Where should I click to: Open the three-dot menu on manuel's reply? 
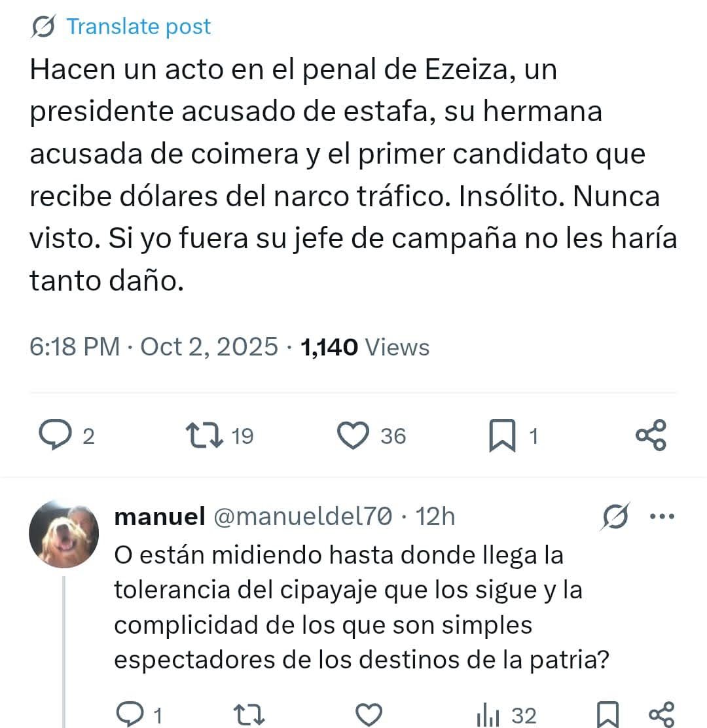coord(661,517)
